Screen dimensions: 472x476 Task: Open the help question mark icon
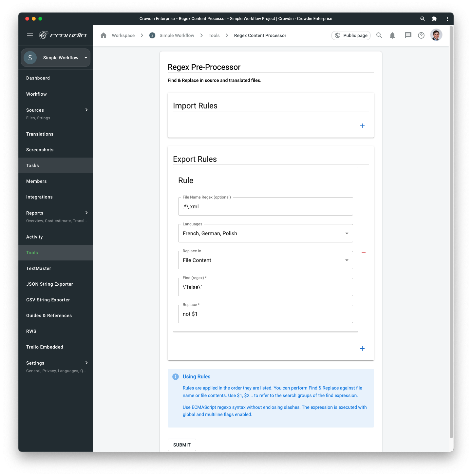[421, 35]
